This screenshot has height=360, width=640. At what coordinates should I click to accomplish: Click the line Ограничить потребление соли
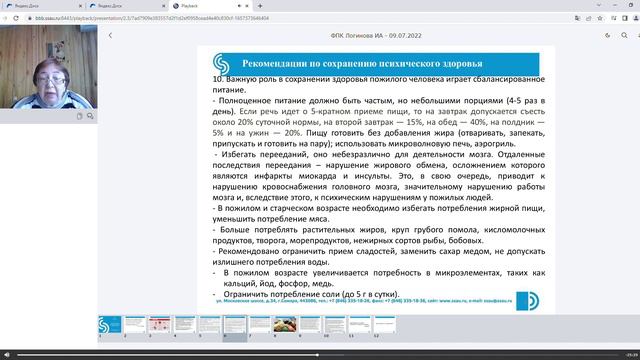(x=311, y=294)
